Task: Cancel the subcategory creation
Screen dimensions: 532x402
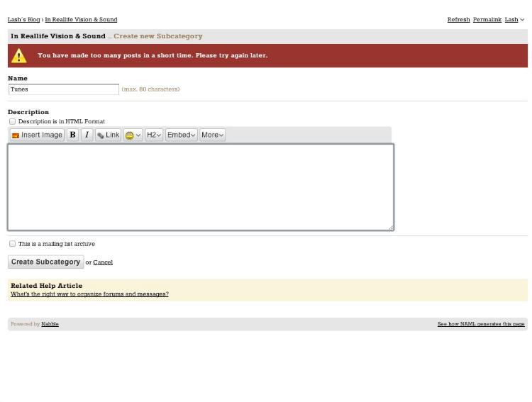Action: (103, 262)
